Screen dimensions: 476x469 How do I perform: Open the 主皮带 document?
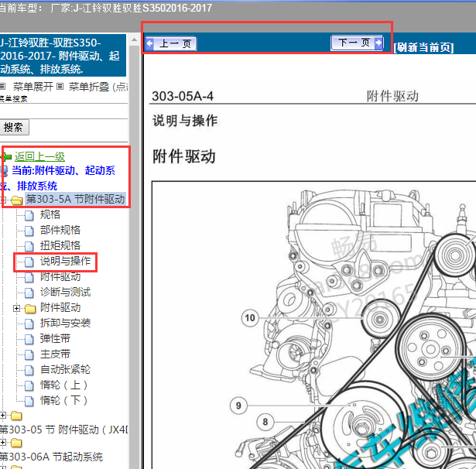click(x=55, y=354)
